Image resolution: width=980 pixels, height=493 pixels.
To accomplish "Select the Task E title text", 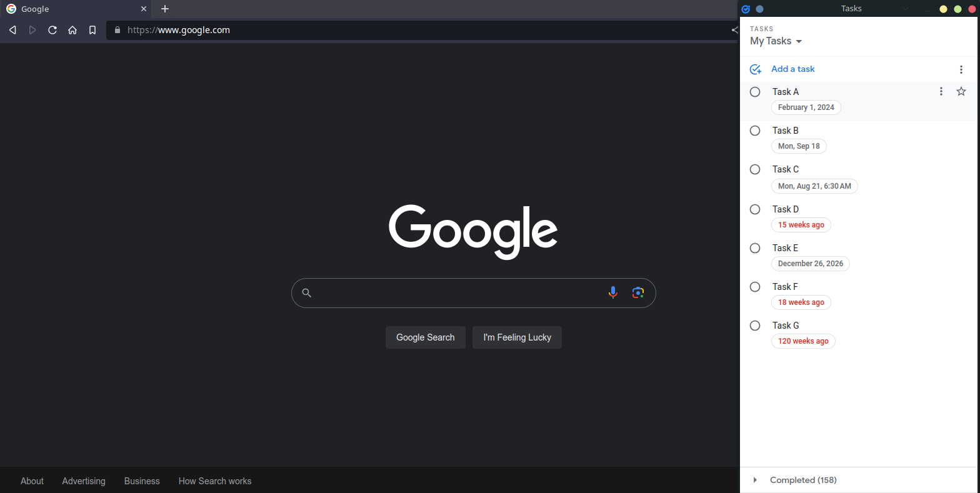I will click(x=786, y=248).
